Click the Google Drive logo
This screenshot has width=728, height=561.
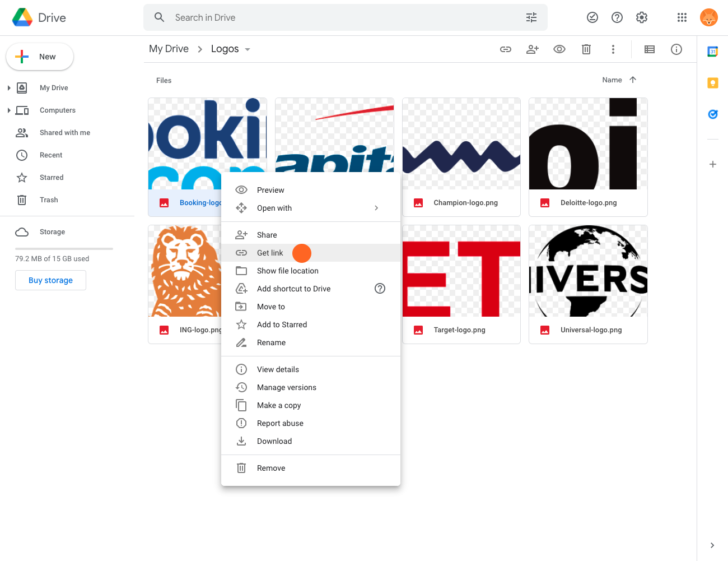pos(22,17)
